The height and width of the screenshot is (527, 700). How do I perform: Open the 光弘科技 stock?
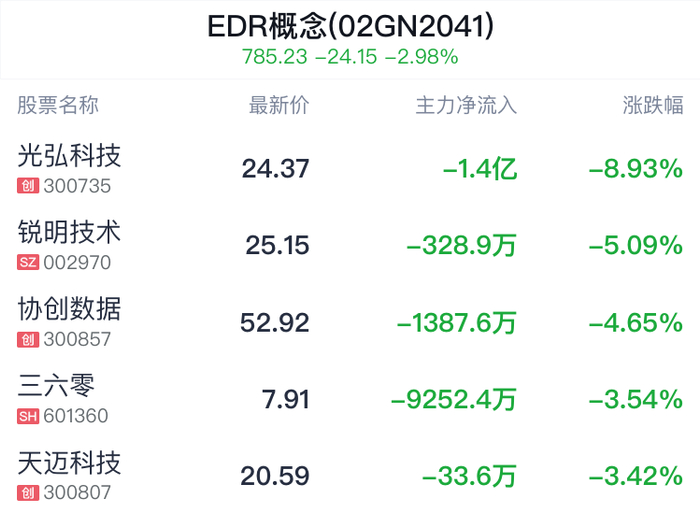pyautogui.click(x=70, y=156)
